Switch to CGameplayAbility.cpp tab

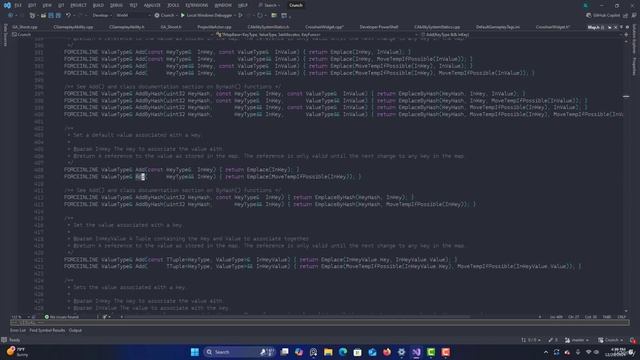pyautogui.click(x=73, y=27)
